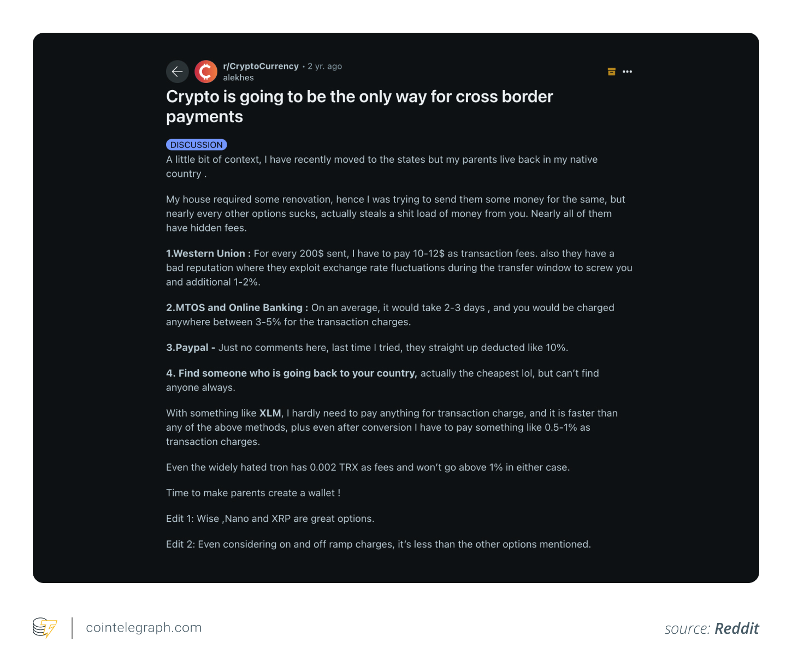Select the orange crypto coin community icon
792x672 pixels.
tap(206, 72)
